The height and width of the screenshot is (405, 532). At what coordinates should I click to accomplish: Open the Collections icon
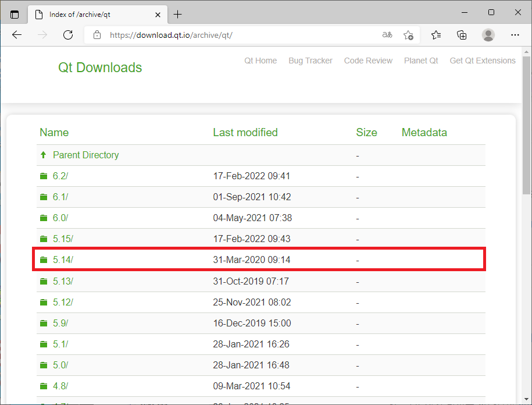point(462,35)
